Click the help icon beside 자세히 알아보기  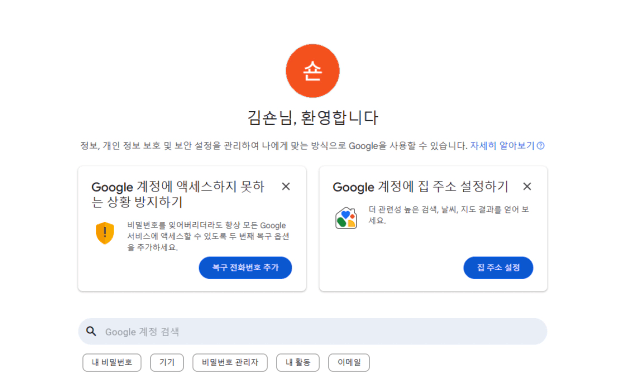click(x=540, y=146)
